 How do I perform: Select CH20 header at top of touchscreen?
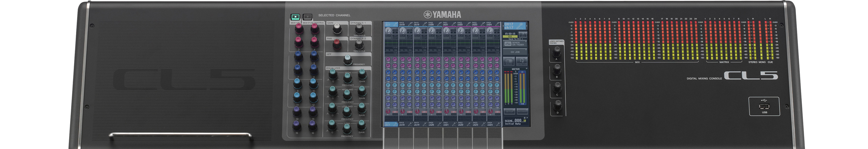tap(435, 24)
